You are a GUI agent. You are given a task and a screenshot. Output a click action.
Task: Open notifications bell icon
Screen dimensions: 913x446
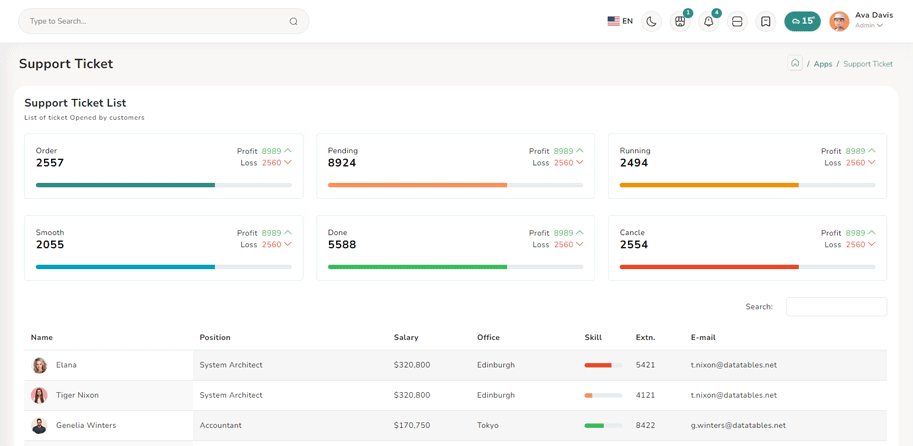[x=708, y=21]
